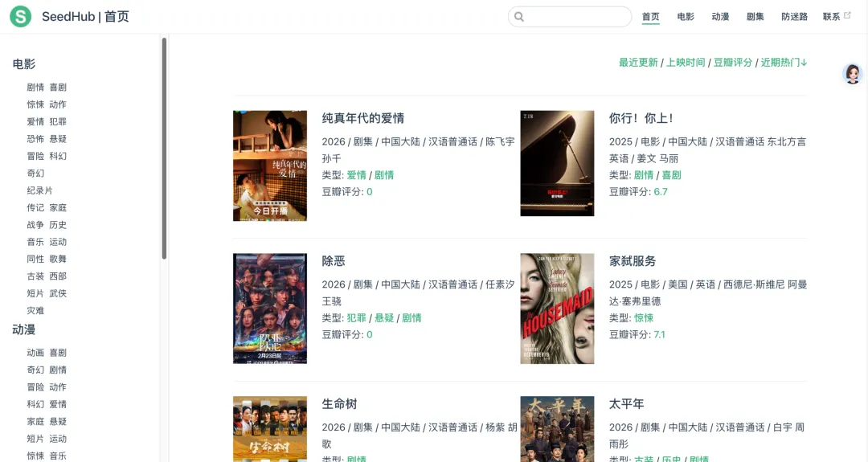This screenshot has height=462, width=868.
Task: Select 纪录片 in sidebar
Action: point(40,190)
